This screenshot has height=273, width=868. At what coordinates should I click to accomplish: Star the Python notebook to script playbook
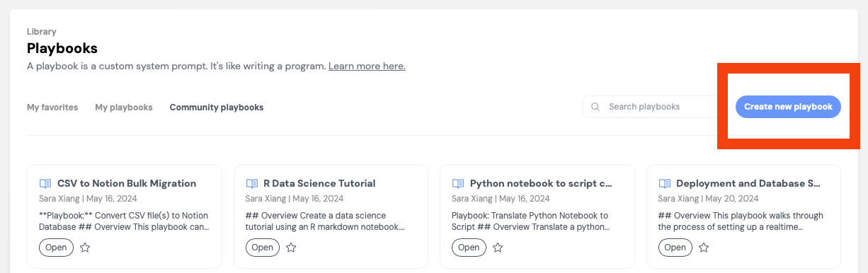click(x=498, y=248)
